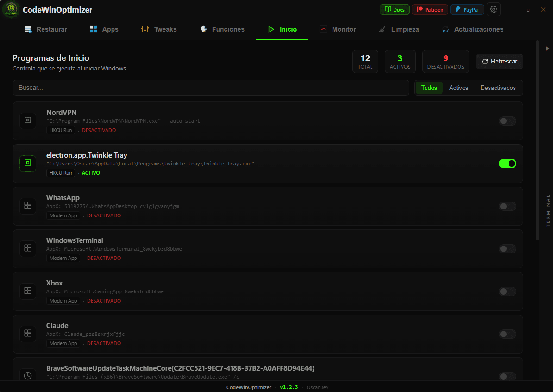This screenshot has width=553, height=392.
Task: Filter list by Todos
Action: pos(429,88)
